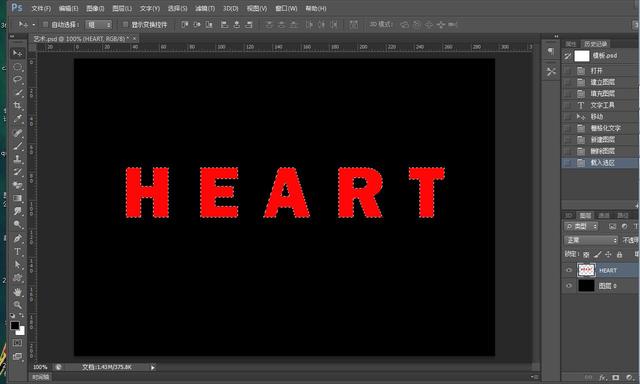The height and width of the screenshot is (384, 640).
Task: Open the tool presets crossed-tools dock icon
Action: pos(551,72)
